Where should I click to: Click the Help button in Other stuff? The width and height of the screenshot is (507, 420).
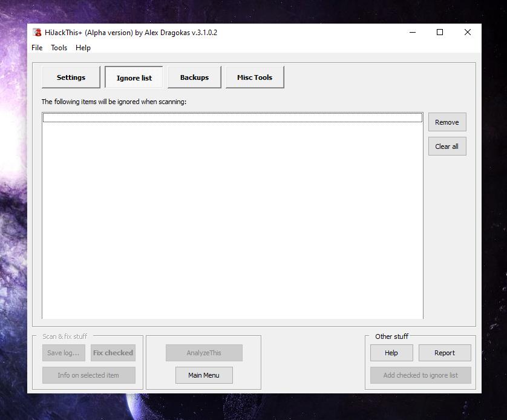[391, 353]
